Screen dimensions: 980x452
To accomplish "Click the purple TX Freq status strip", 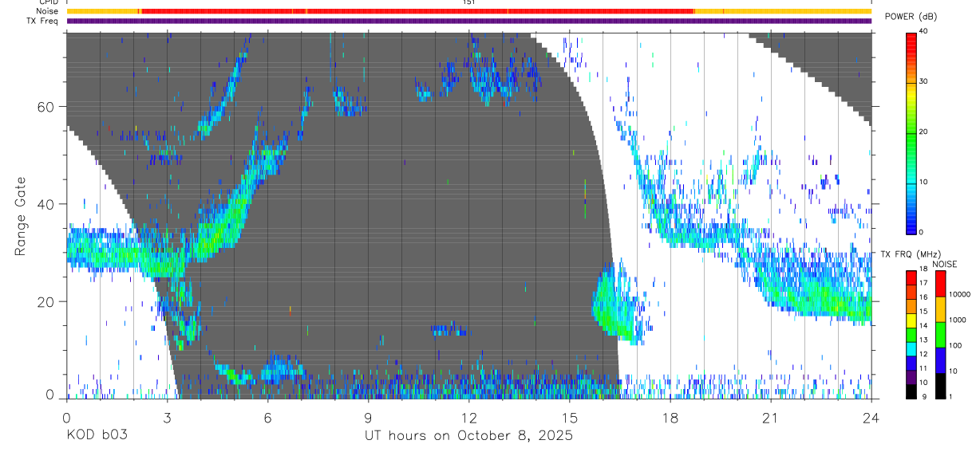I will click(x=469, y=21).
